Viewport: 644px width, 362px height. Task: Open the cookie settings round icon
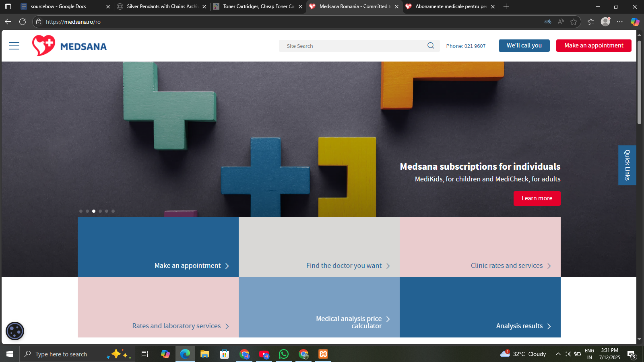(15, 331)
